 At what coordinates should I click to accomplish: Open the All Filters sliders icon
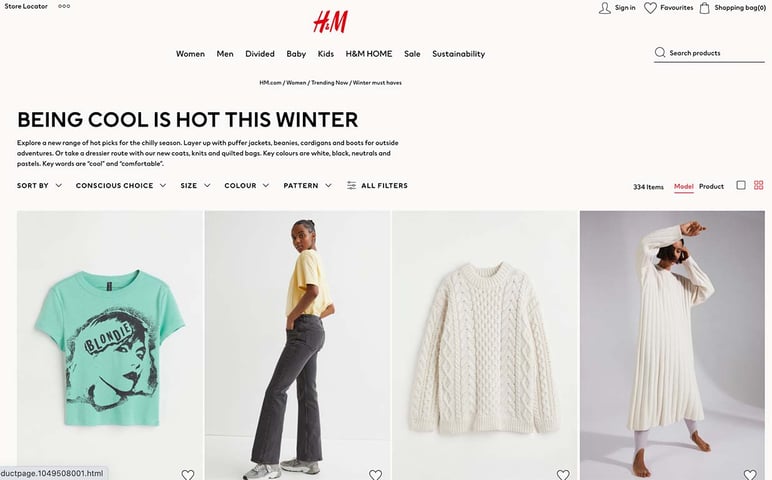[351, 186]
